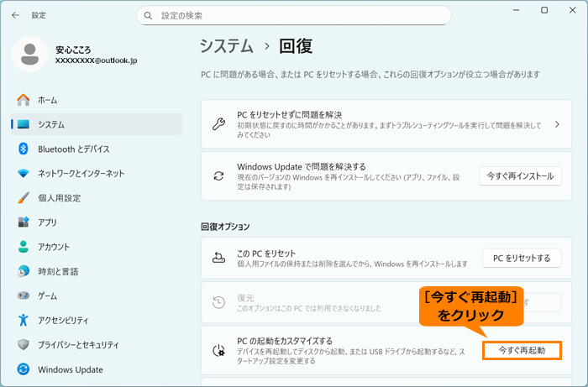The width and height of the screenshot is (588, 387).
Task: Click Windows Update で問題を解決する title
Action: pos(301,166)
